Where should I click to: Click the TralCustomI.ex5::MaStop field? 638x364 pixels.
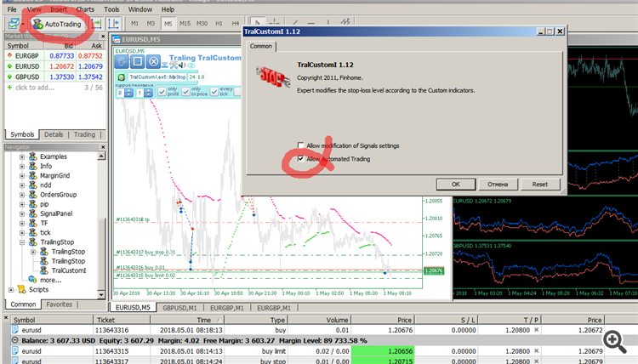click(157, 77)
